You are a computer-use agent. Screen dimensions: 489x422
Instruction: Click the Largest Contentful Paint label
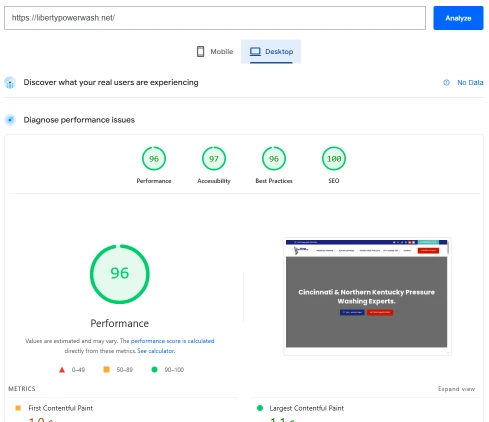tap(306, 408)
